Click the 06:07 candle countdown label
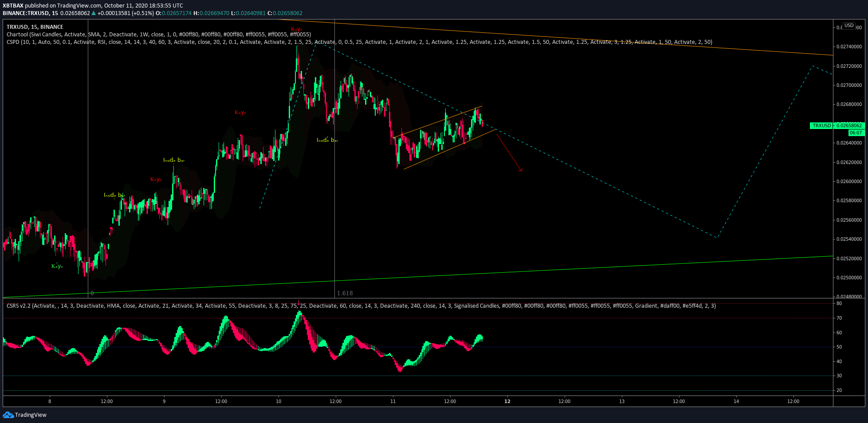The width and height of the screenshot is (868, 423). (x=856, y=133)
